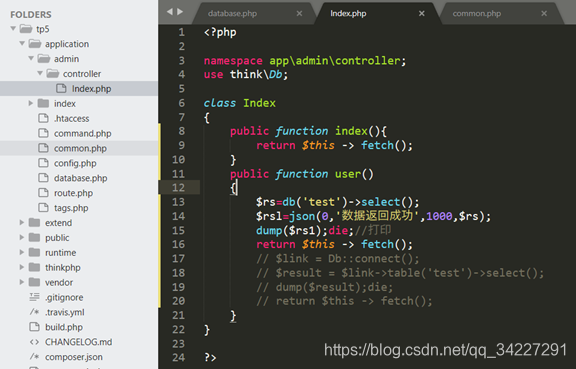Open config.php in the sidebar

(x=75, y=163)
